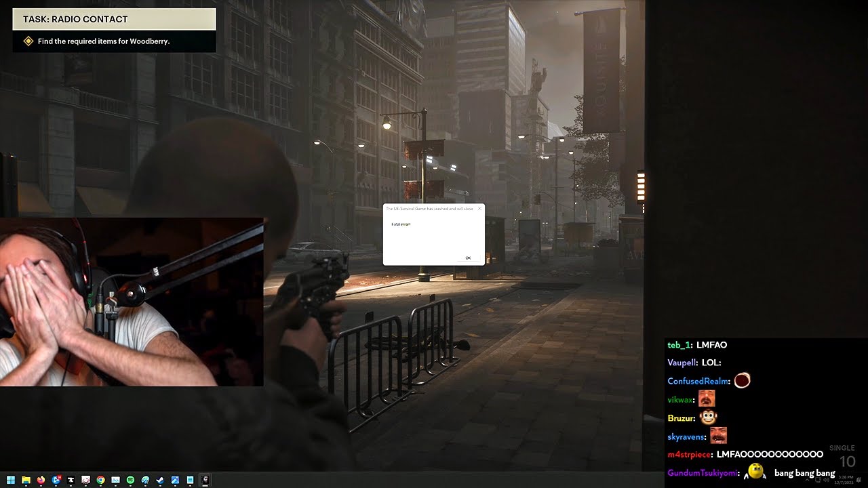The width and height of the screenshot is (868, 488).
Task: Open the Windows Start menu
Action: tap(11, 481)
